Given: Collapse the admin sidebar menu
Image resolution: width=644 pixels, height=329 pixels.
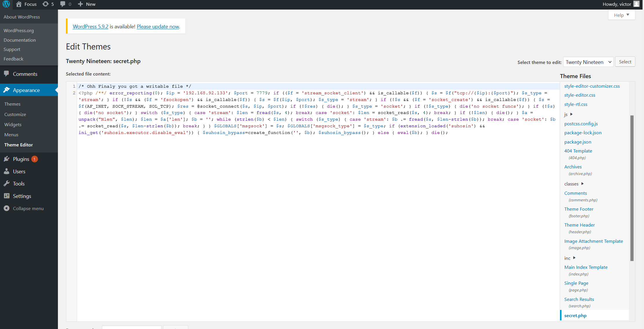Looking at the screenshot, I should click(28, 208).
